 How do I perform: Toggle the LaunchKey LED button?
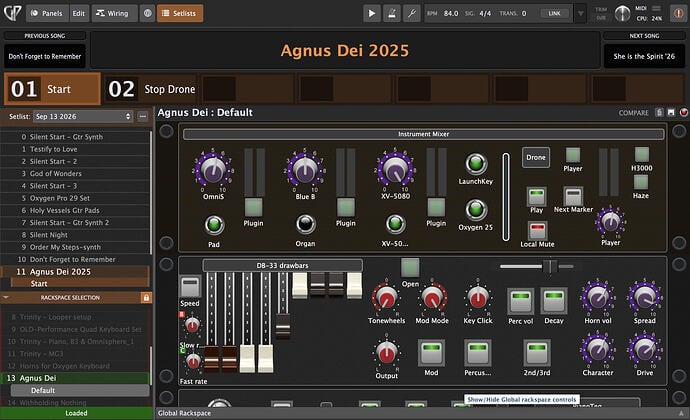coord(476,163)
